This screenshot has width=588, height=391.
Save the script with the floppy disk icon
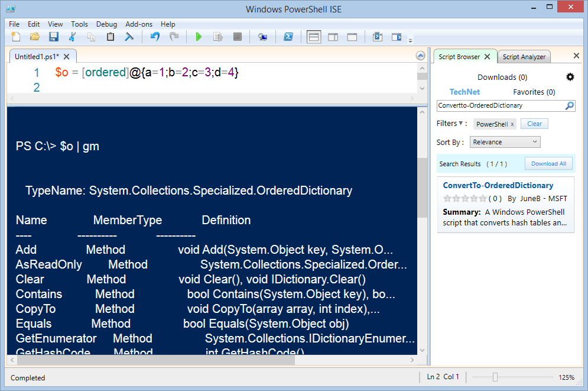(54, 37)
